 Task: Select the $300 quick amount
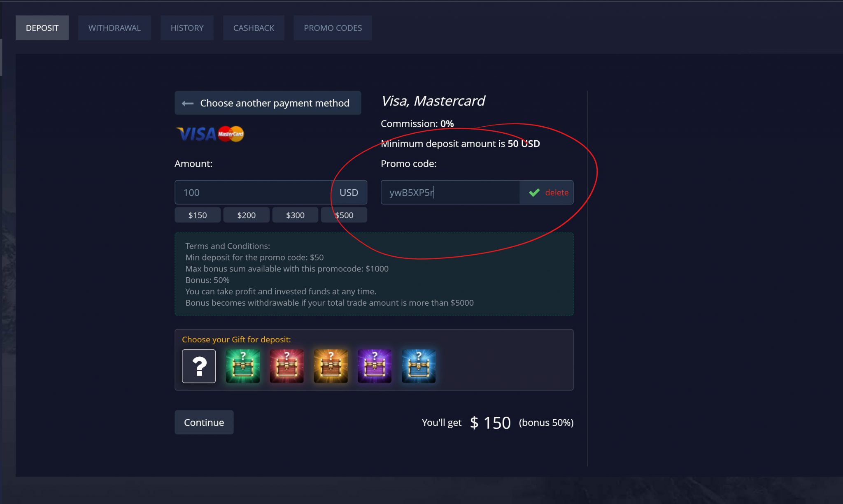tap(295, 214)
